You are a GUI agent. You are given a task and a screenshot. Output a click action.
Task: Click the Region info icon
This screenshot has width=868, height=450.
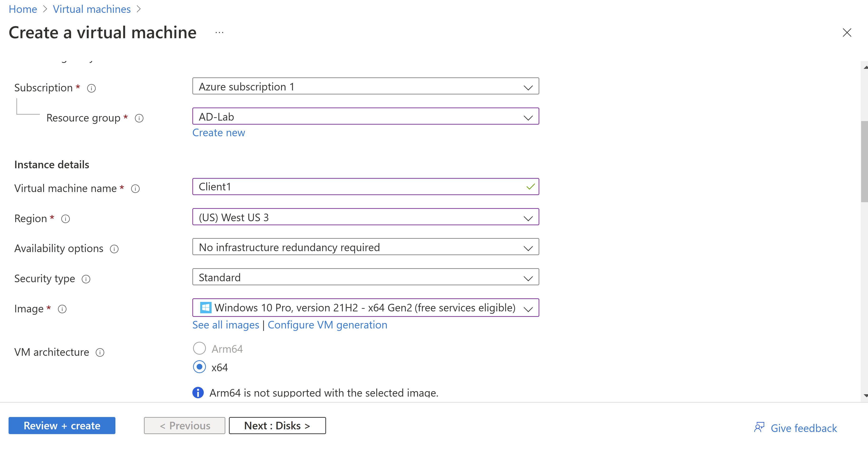65,219
